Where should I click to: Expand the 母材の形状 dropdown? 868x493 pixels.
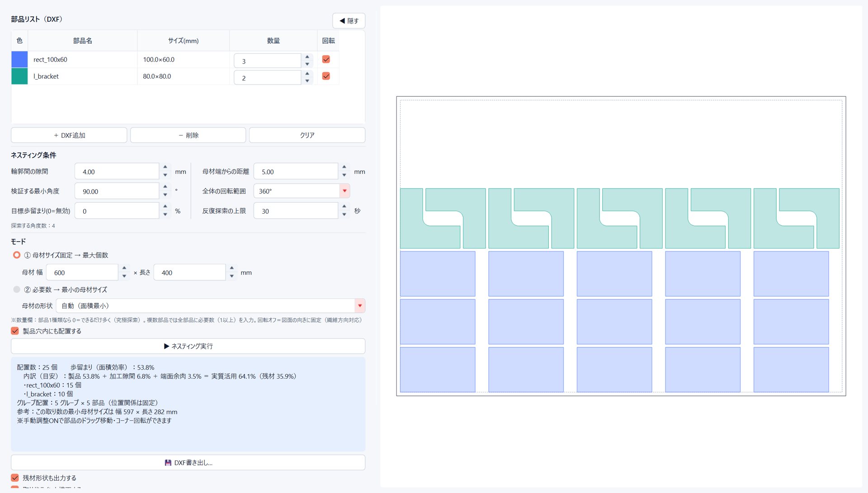(360, 306)
